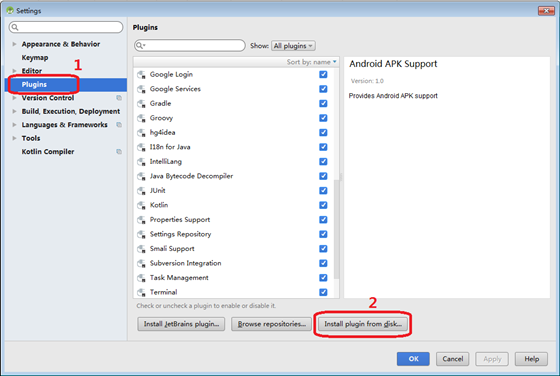Click the Terminal plugin icon
The image size is (560, 376).
tap(141, 292)
